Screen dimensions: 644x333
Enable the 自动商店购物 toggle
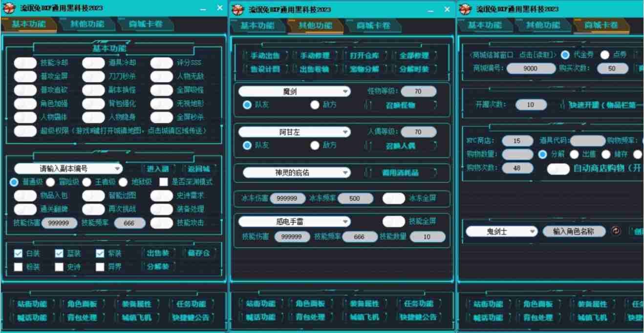[x=558, y=169]
